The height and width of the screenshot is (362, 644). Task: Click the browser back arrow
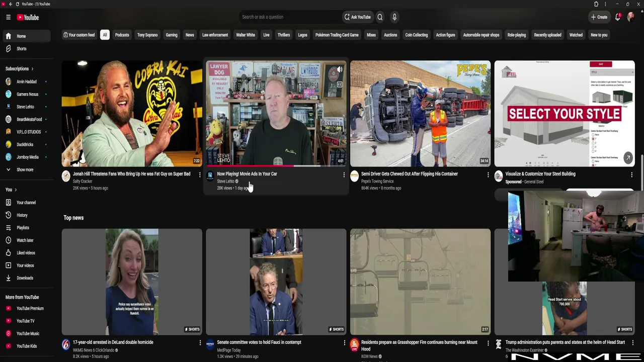pyautogui.click(x=11, y=4)
